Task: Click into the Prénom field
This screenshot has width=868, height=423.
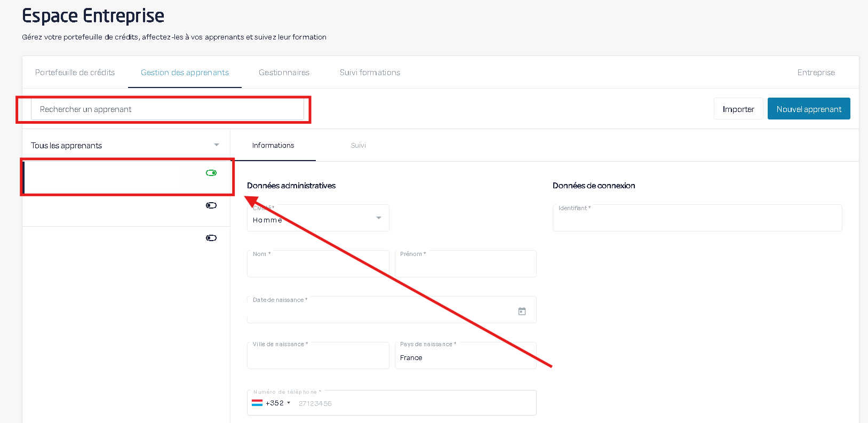Action: (465, 266)
